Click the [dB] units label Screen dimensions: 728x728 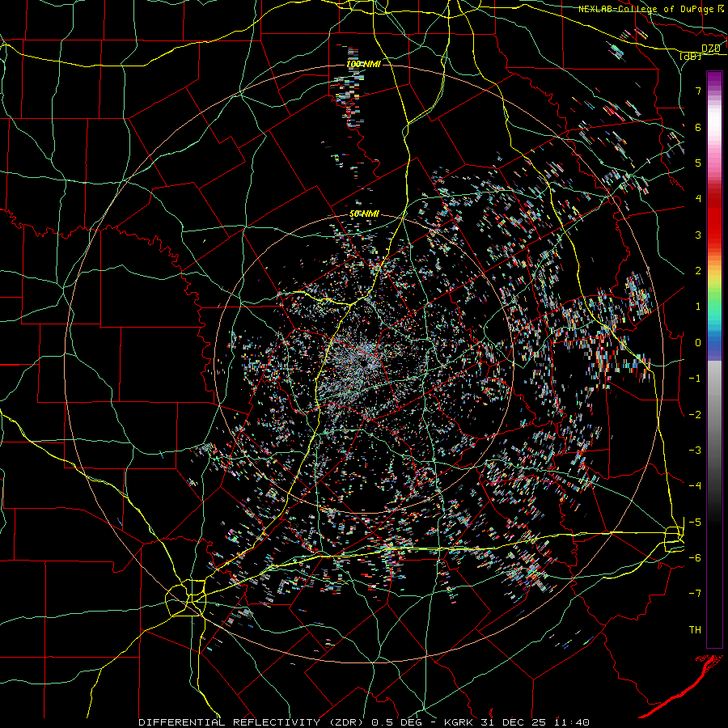pos(691,56)
